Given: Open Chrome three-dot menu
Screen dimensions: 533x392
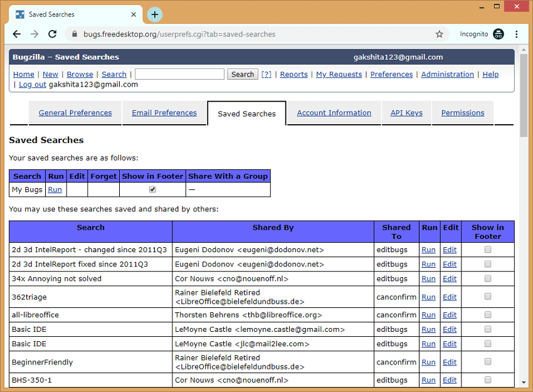Looking at the screenshot, I should [x=516, y=34].
